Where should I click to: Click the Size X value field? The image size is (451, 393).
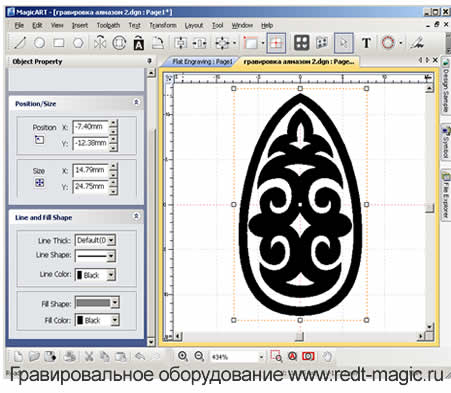pos(90,170)
